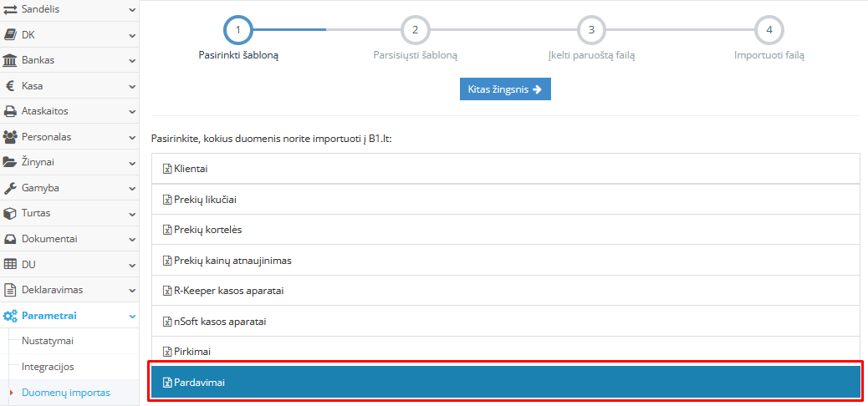868x406 pixels.
Task: Click the Turtas box icon
Action: 11,213
